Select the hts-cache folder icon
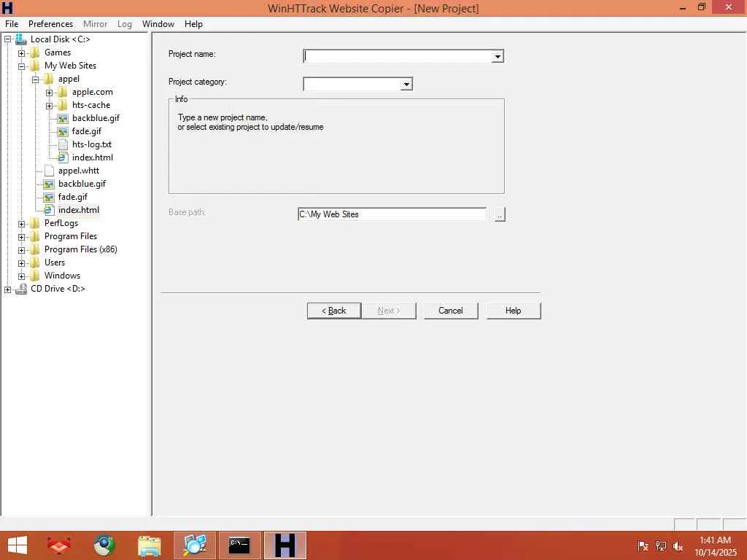The height and width of the screenshot is (560, 747). pos(63,105)
